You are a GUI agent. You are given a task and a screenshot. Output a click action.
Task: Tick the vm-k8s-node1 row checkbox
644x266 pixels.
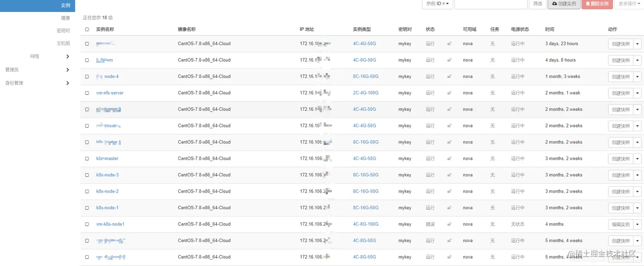(x=87, y=224)
